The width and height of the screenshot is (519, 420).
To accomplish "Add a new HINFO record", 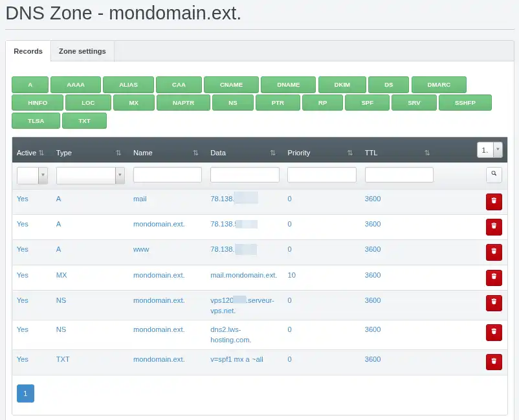I will pyautogui.click(x=38, y=103).
